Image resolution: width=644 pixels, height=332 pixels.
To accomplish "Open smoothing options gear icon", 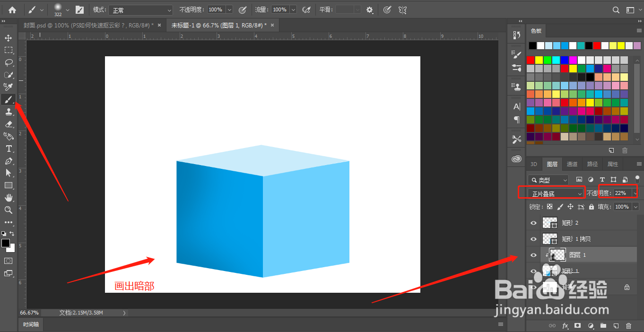I will pos(370,9).
